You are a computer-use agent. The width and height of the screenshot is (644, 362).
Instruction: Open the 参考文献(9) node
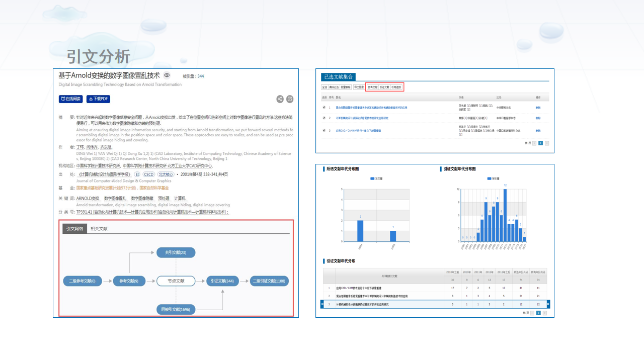129,281
